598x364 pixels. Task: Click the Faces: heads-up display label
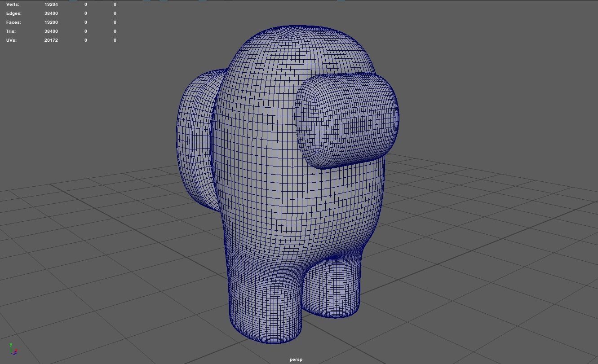point(13,22)
